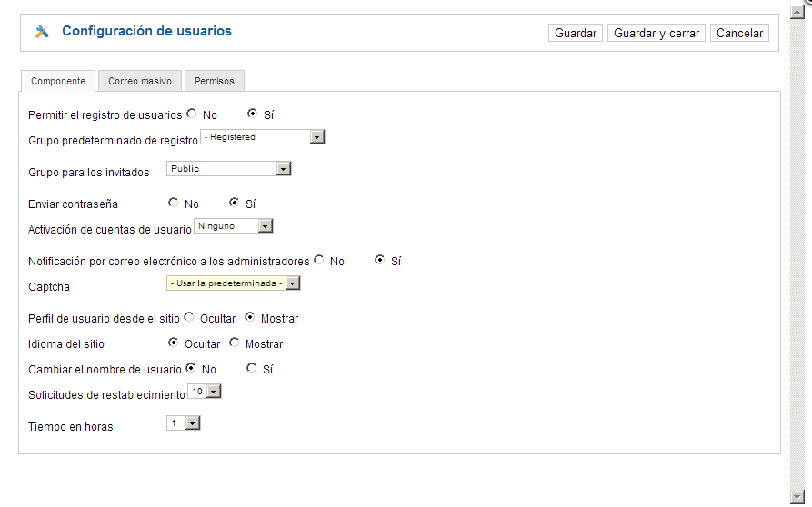Select No for Enviar contraseña
812x507 pixels.
174,203
